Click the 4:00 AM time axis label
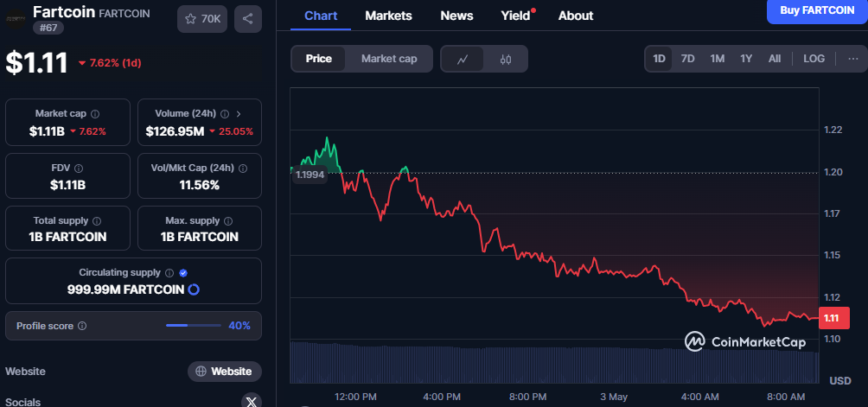This screenshot has height=407, width=868. [699, 397]
